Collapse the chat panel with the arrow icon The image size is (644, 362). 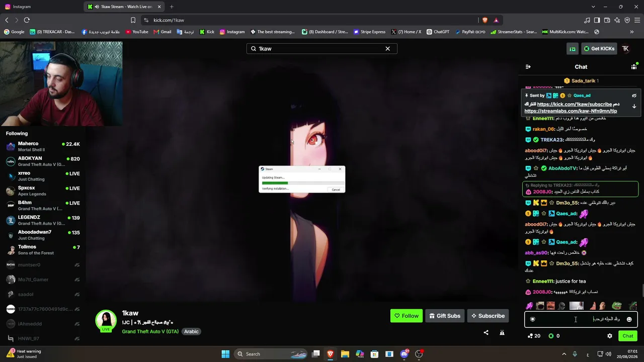(x=528, y=67)
